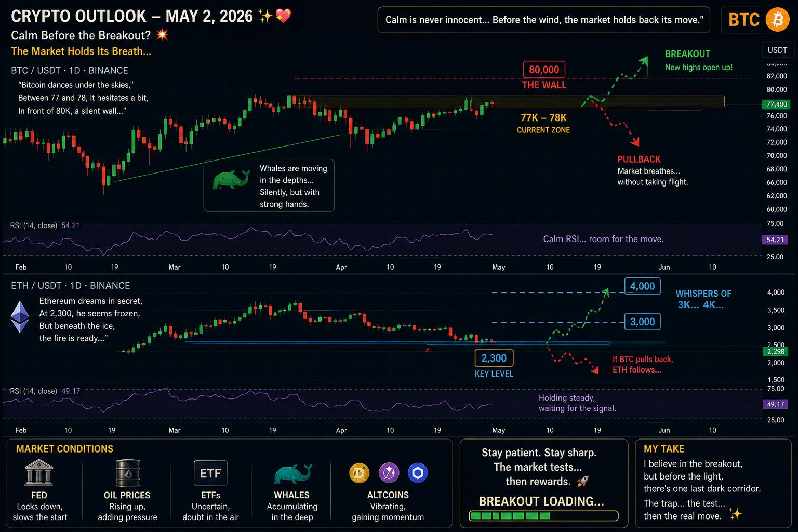Screen dimensions: 798x532
Task: Click the Dogecoin coin icon
Action: coord(359,473)
